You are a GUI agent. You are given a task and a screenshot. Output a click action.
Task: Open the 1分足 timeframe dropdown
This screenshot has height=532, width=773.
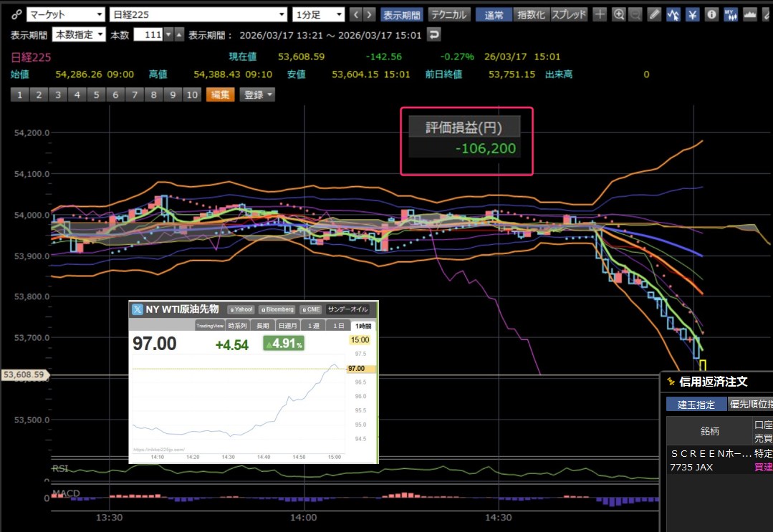coord(319,14)
